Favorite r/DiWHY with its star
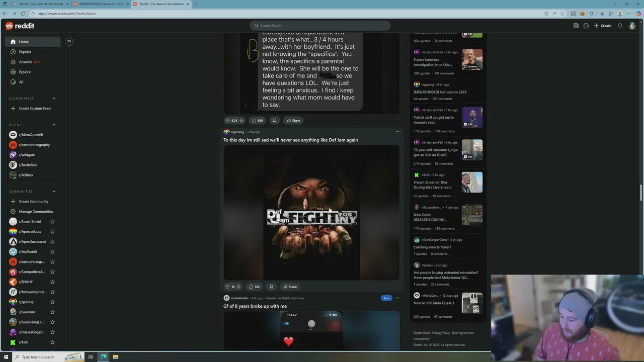 click(x=52, y=282)
